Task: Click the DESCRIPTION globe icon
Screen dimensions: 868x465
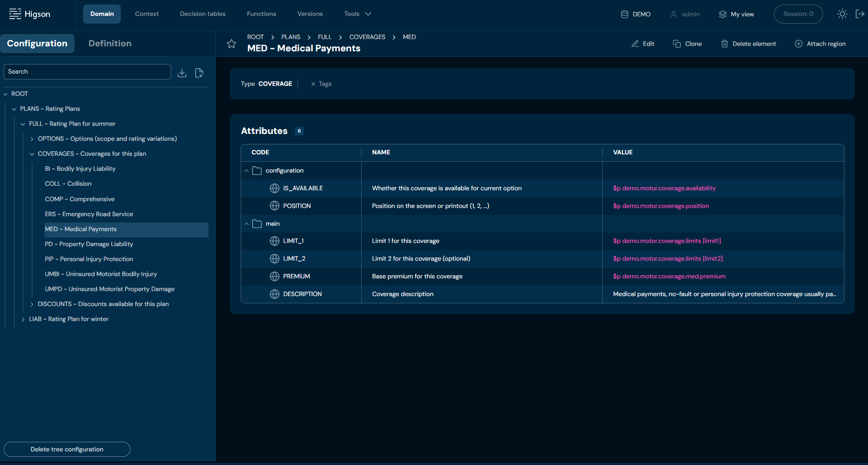Action: [274, 294]
